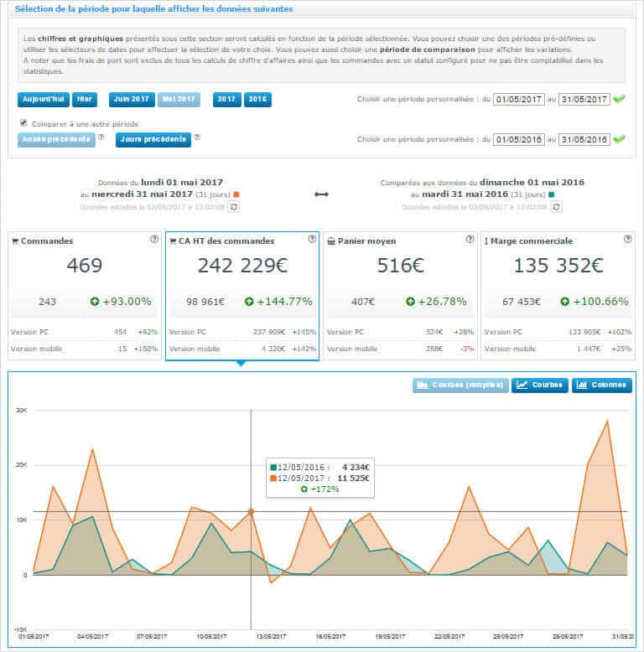This screenshot has height=652, width=644.
Task: Compare with Jours précédents button
Action: pos(153,139)
